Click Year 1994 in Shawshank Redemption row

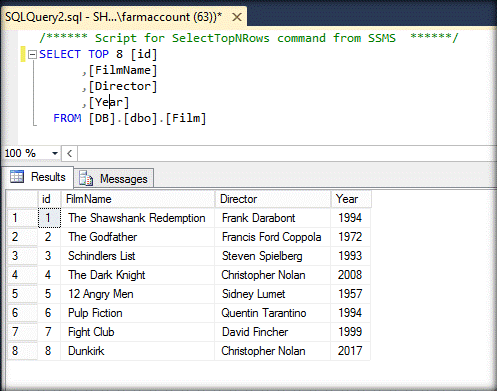coord(351,218)
